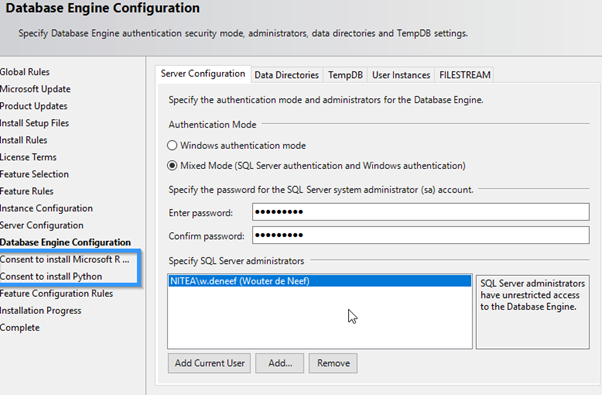The image size is (602, 395).
Task: Select Mixed Mode authentication radio button
Action: click(172, 165)
